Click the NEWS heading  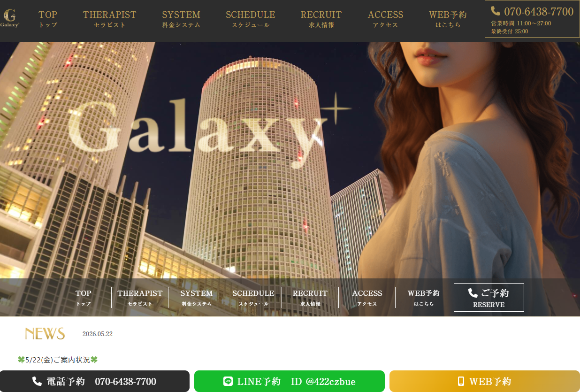point(45,334)
